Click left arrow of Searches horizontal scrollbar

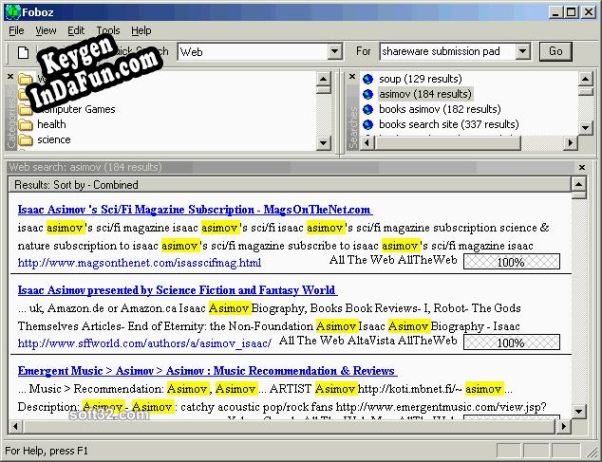tap(367, 143)
